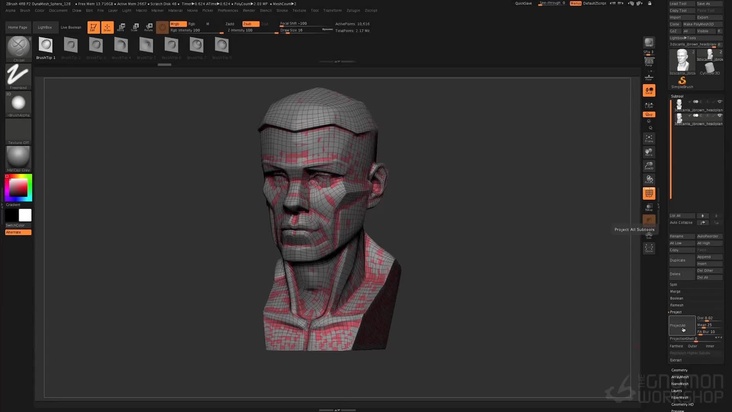This screenshot has width=732, height=412.
Task: Click the Rotate view icon on right shelf
Action: coord(649,179)
